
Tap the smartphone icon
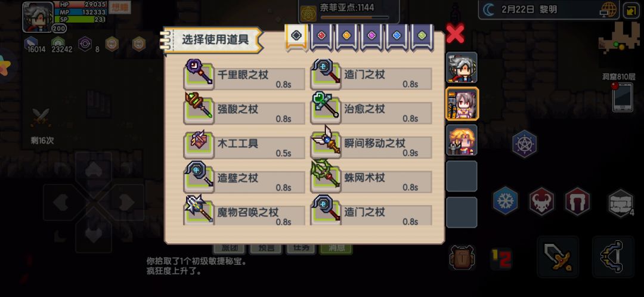623,97
